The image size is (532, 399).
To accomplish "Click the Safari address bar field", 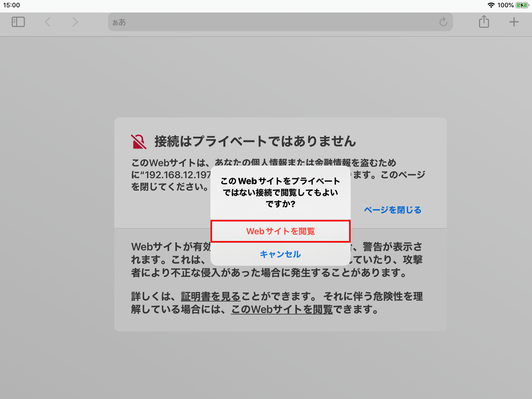I will [281, 22].
